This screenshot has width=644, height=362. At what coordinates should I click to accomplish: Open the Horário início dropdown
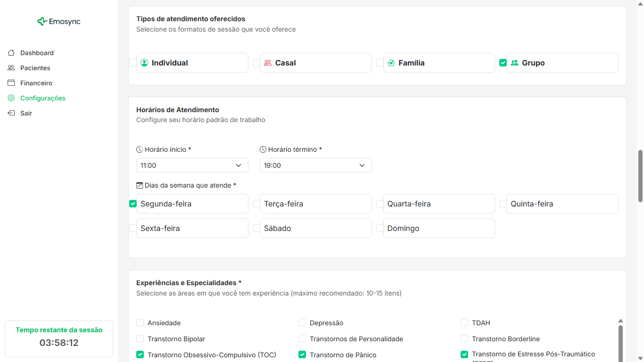(192, 165)
